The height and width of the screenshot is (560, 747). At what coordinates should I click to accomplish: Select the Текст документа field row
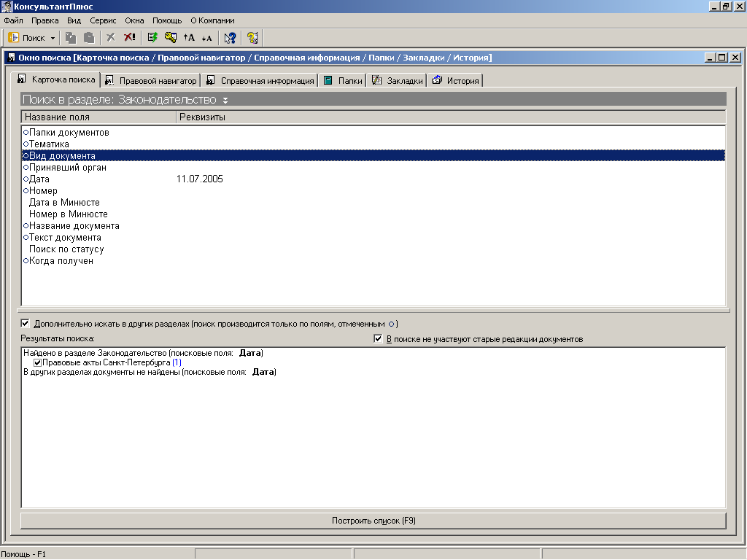coord(373,238)
